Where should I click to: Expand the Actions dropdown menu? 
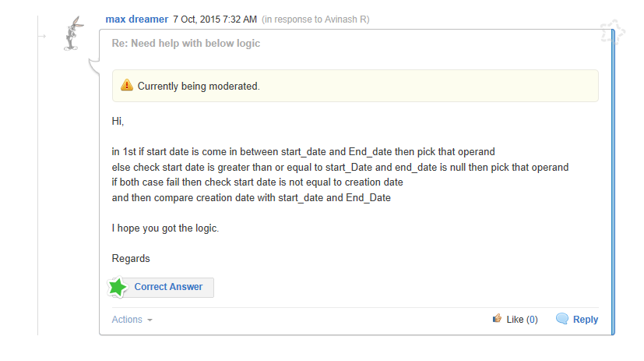(127, 320)
